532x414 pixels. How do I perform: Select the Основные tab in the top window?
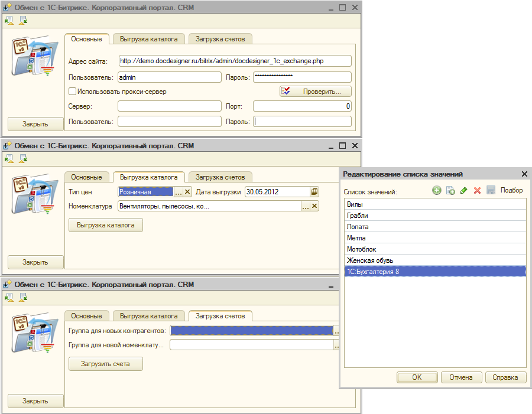tap(86, 39)
